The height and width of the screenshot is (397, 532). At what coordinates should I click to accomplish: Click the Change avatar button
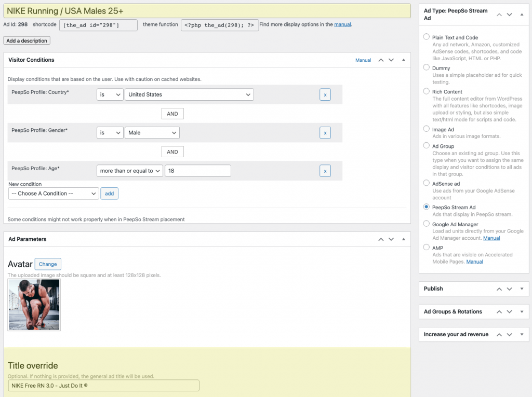click(x=48, y=264)
